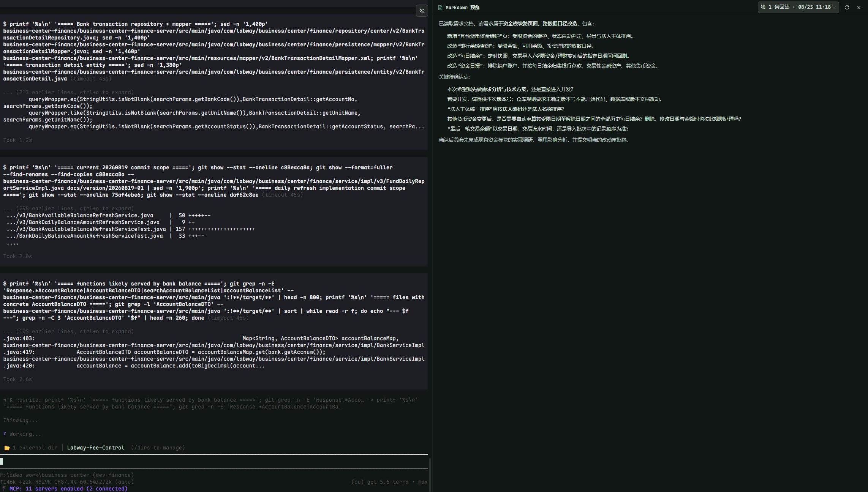The image size is (868, 492).
Task: Expand the 105 earlier lines output
Action: point(69,331)
